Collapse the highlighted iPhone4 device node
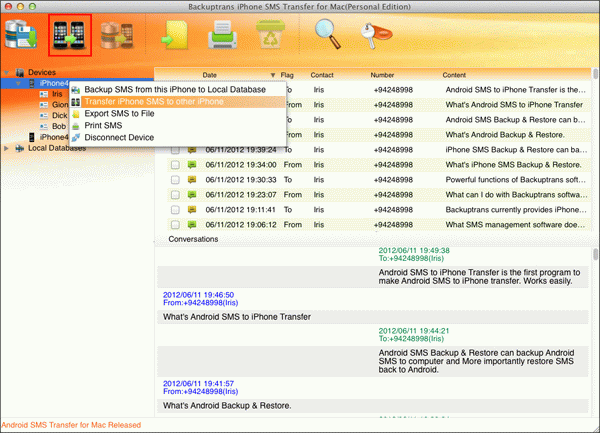 click(x=18, y=83)
